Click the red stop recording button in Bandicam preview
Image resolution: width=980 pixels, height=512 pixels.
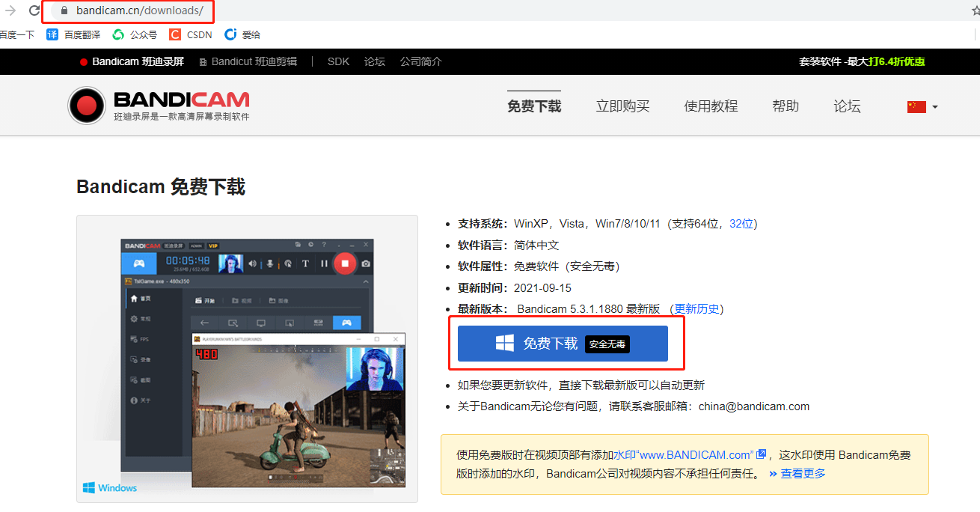pyautogui.click(x=345, y=264)
